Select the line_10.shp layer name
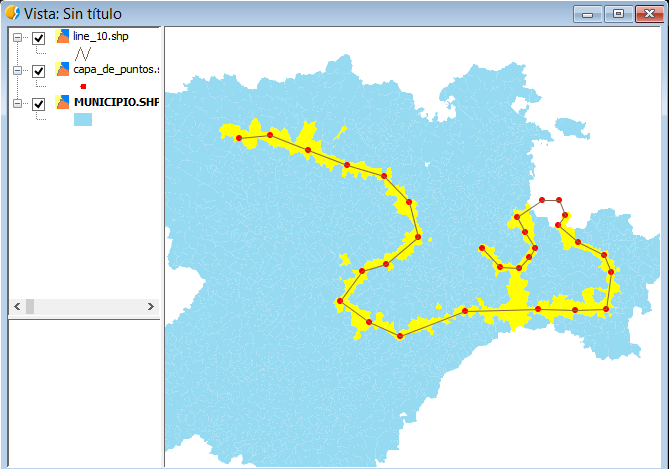 (101, 37)
